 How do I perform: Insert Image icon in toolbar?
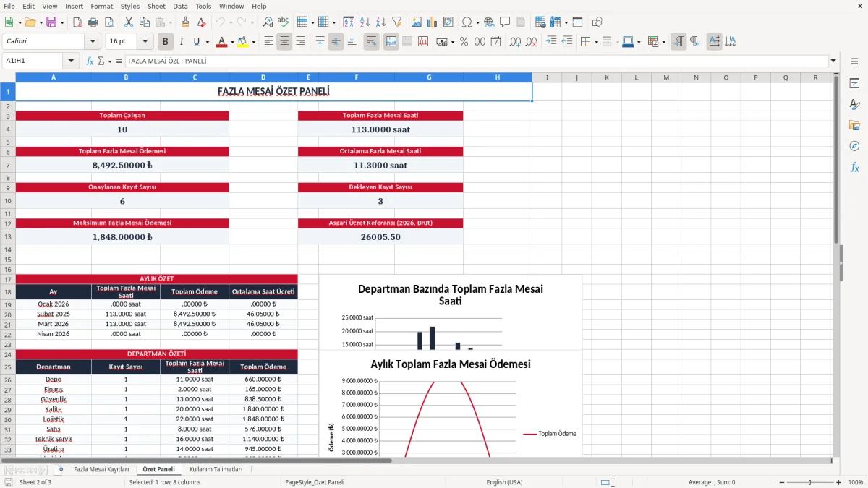point(417,22)
